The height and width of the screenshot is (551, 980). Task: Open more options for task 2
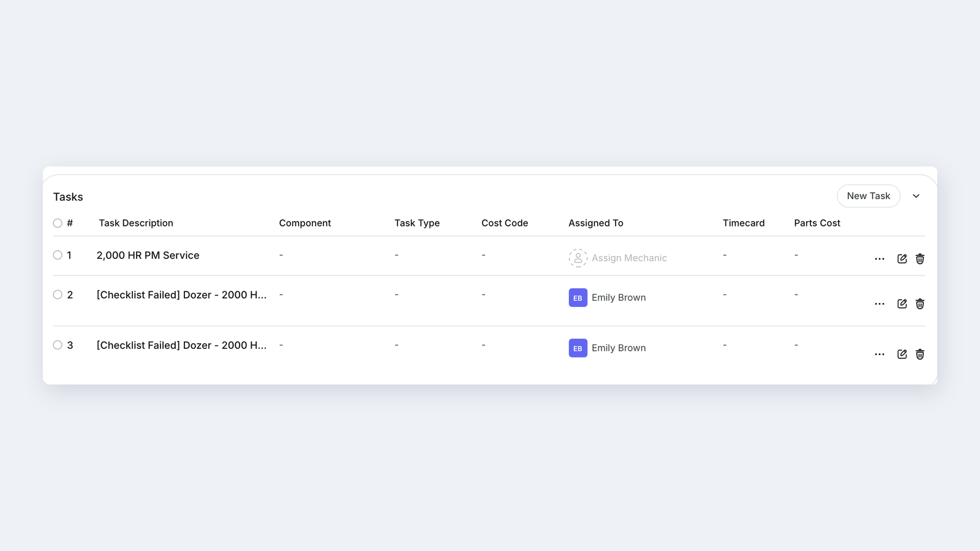point(880,304)
